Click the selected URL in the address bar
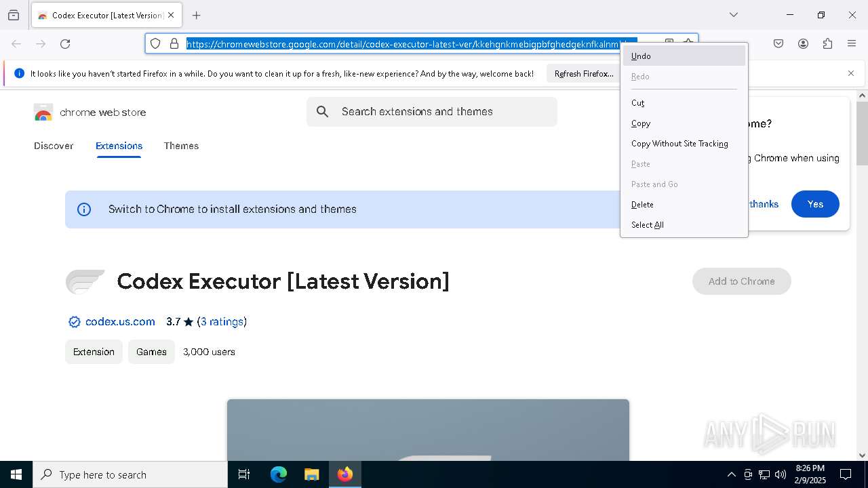This screenshot has height=488, width=868. [403, 44]
